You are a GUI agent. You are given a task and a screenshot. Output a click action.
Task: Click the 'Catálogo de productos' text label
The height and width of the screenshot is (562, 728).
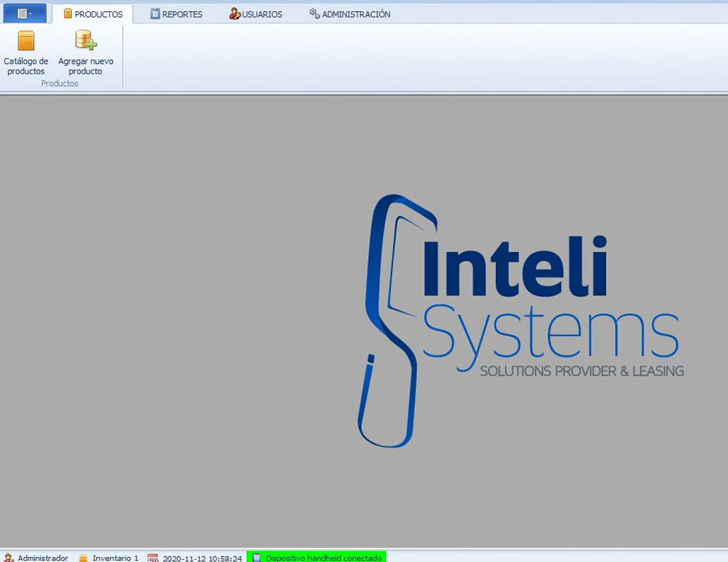26,66
